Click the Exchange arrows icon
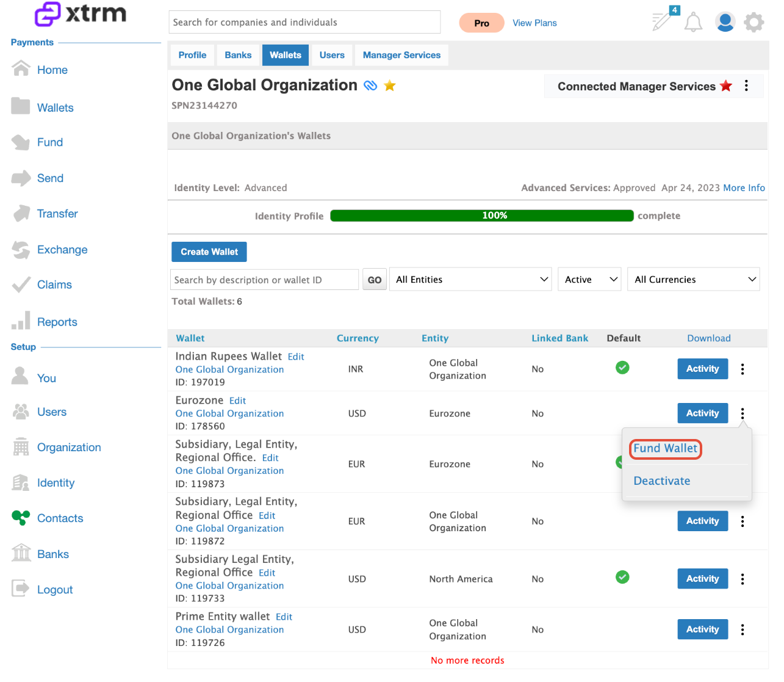This screenshot has width=784, height=682. pyautogui.click(x=21, y=249)
